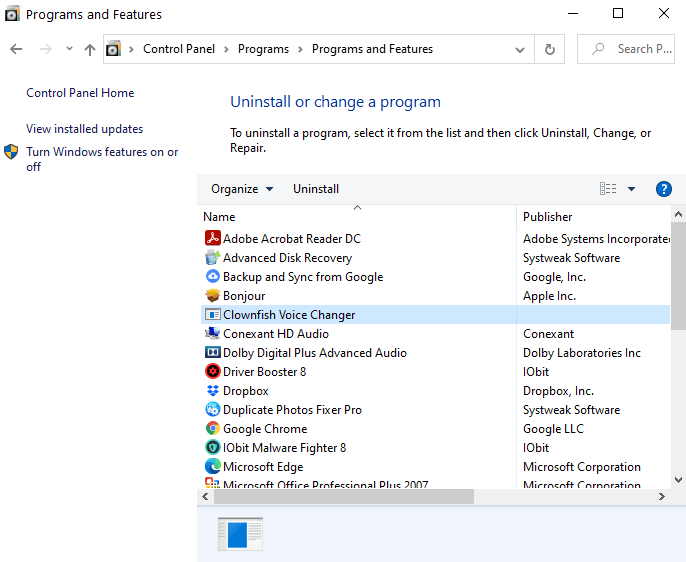Click the Bonjour package icon
686x562 pixels.
tap(212, 296)
